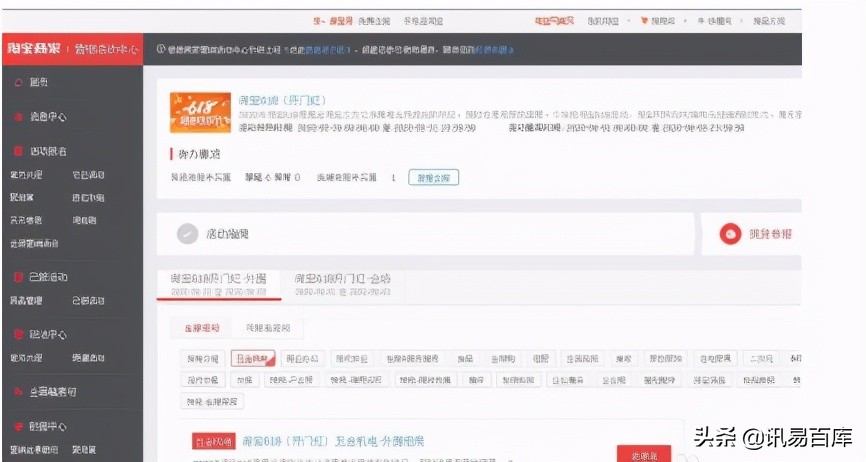Open the first blue link in the dark notice bar
Viewport: 866px width, 462px height.
pos(328,50)
